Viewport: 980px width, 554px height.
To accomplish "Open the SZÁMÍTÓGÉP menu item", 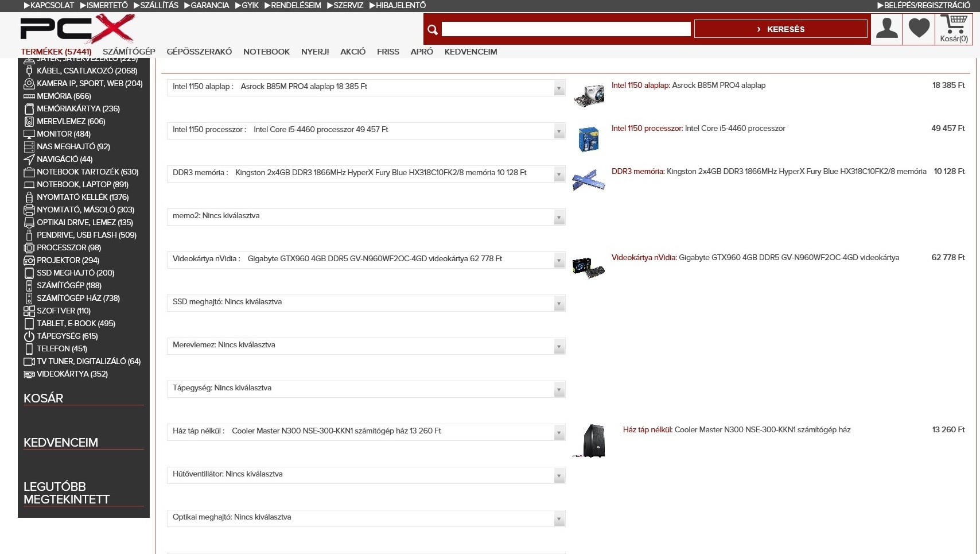I will 129,52.
